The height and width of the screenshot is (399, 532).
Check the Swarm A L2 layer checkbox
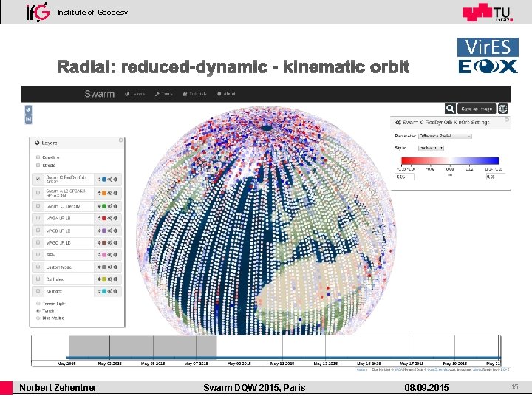[x=38, y=193]
